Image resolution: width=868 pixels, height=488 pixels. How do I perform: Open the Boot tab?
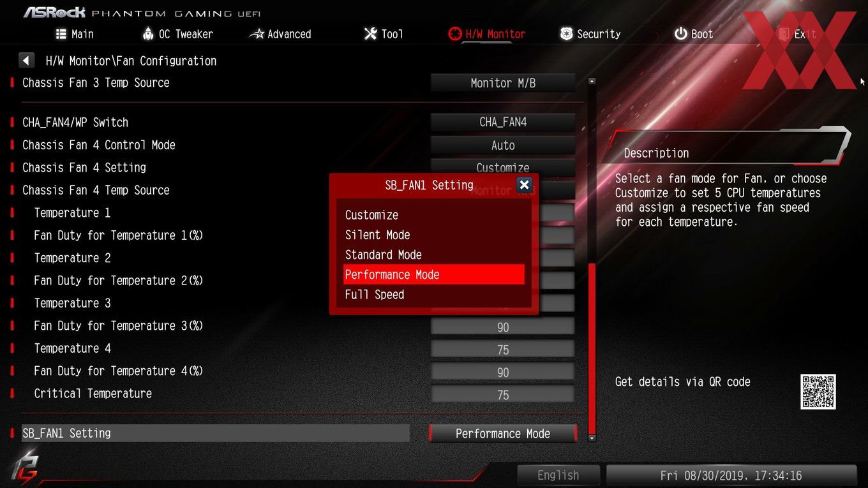(x=694, y=34)
